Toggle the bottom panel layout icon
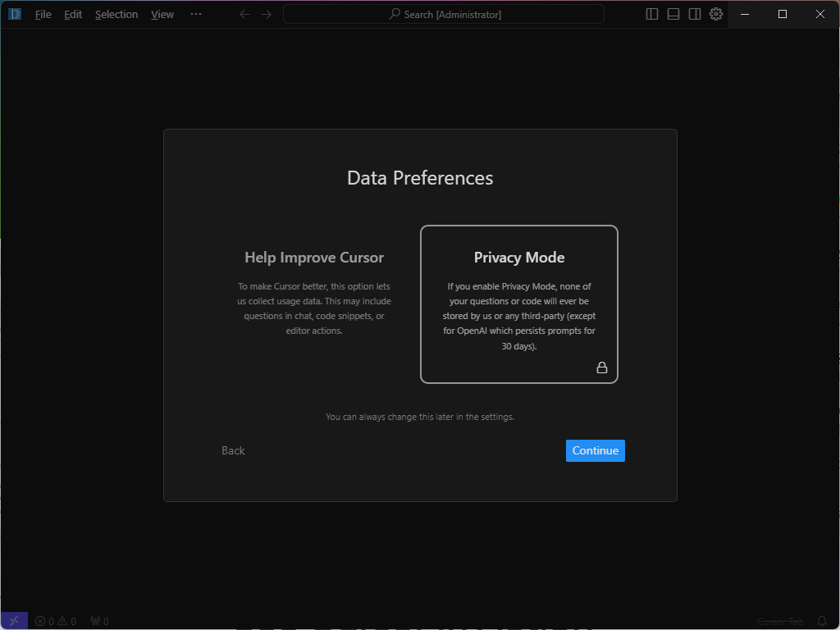The image size is (840, 630). [x=673, y=15]
